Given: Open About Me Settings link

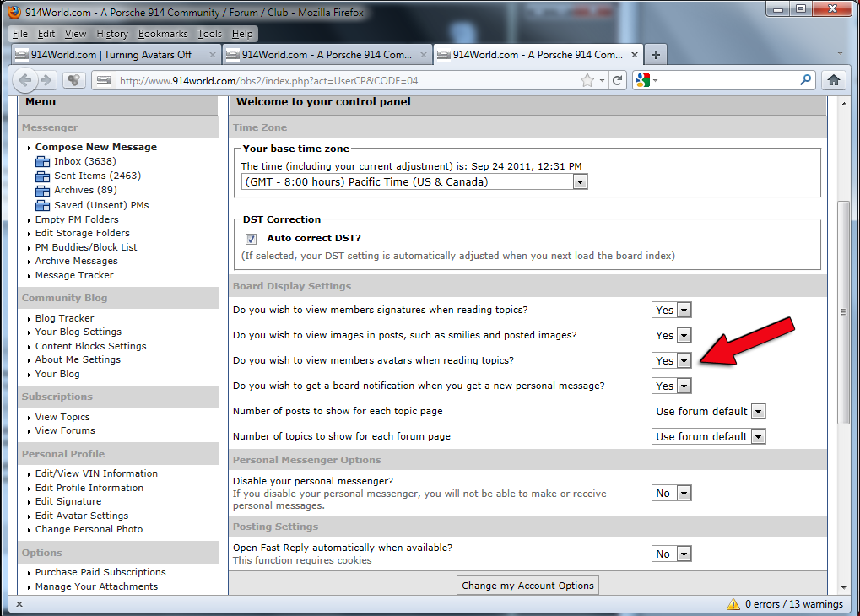Looking at the screenshot, I should tap(78, 359).
